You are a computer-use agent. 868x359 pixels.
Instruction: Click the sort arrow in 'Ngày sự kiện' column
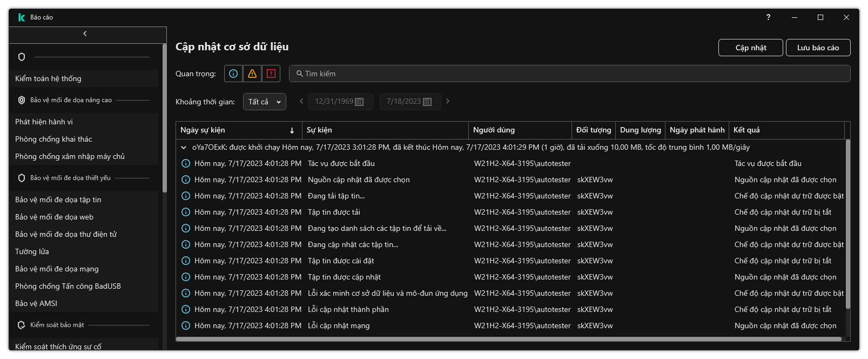point(292,130)
